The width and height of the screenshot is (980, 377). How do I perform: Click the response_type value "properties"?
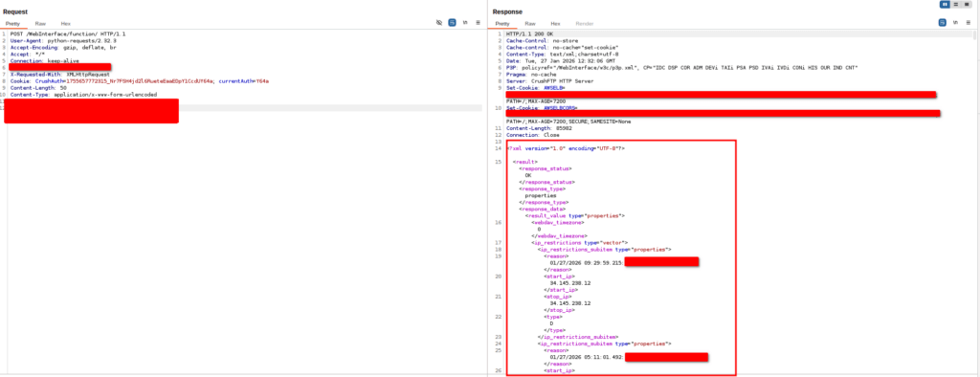(541, 196)
